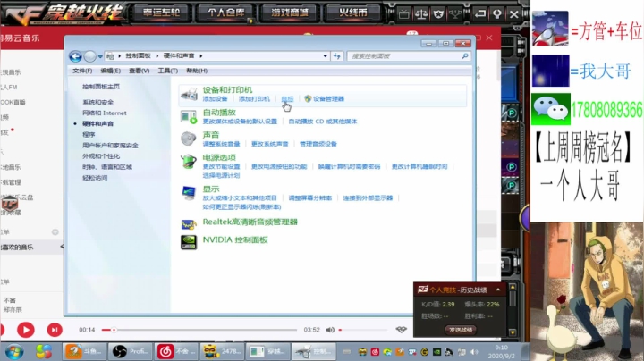Click 管理音频设备 link
644x361 pixels.
point(318,144)
